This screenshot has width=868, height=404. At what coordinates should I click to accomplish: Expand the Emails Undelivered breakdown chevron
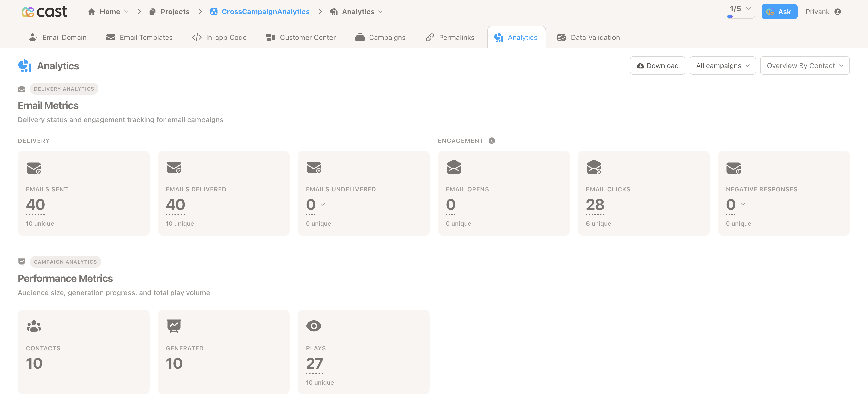click(322, 204)
